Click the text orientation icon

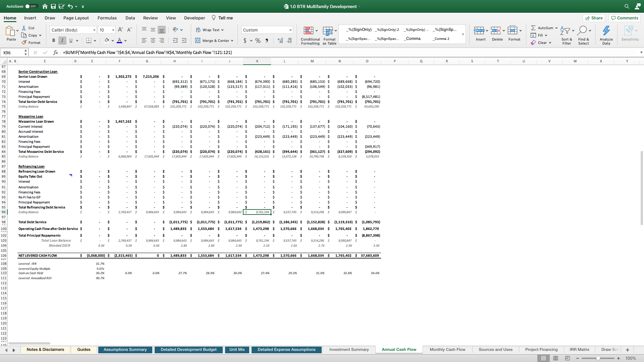[x=175, y=30]
